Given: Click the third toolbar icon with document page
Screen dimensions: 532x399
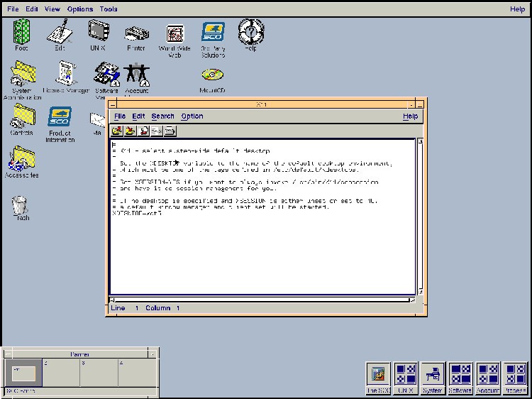Looking at the screenshot, I should coord(143,131).
